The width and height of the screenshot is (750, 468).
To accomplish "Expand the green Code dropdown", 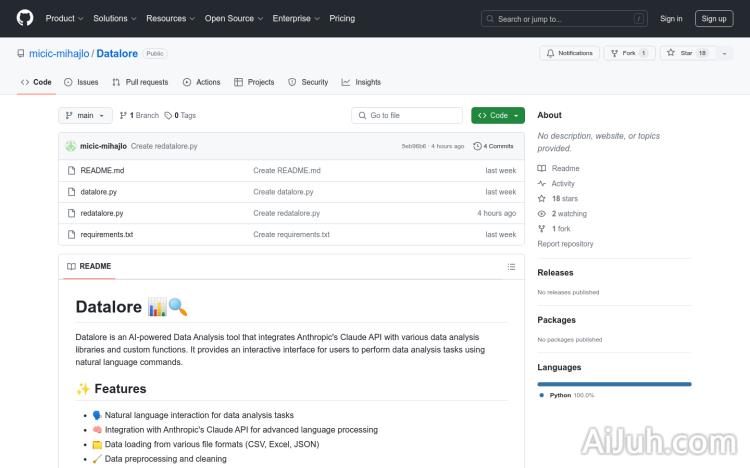I will 498,115.
